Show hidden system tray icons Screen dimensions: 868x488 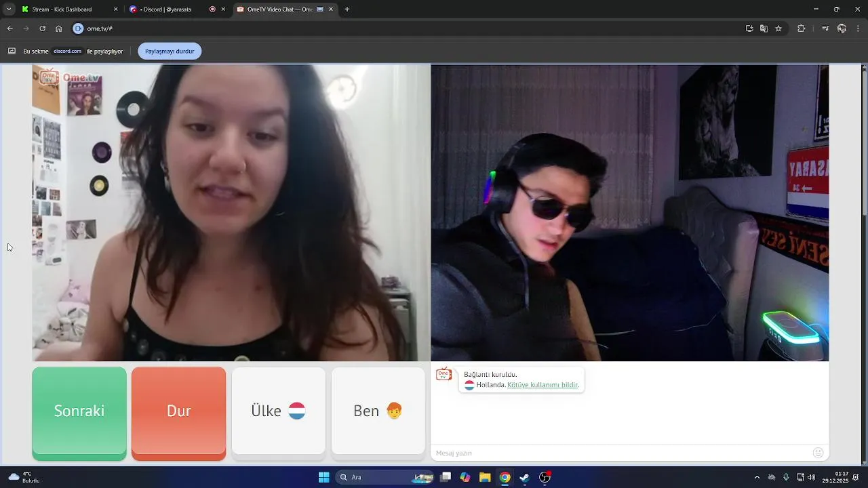click(757, 477)
